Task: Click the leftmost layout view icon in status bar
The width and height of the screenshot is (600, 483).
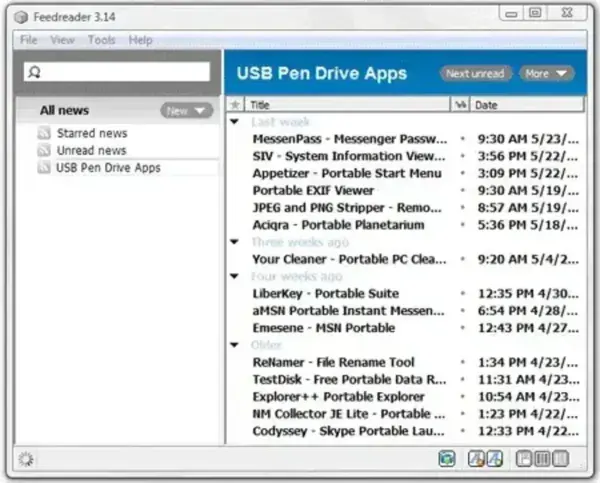Action: [523, 458]
